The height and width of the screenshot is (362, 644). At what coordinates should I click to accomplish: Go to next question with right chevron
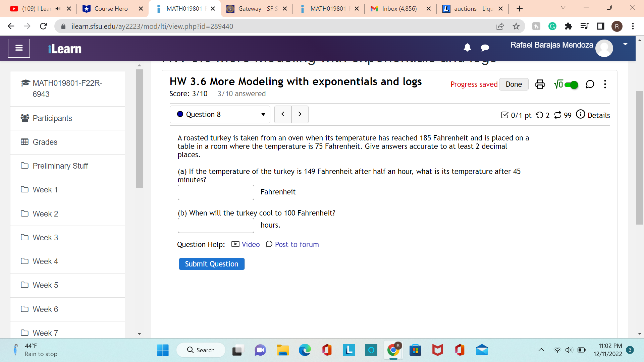[x=300, y=114]
